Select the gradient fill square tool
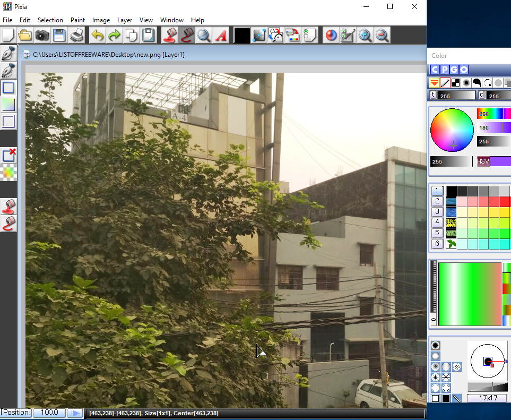 click(x=8, y=105)
